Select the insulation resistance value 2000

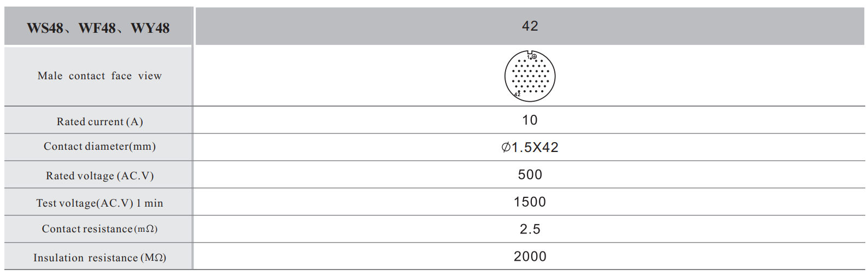(530, 256)
